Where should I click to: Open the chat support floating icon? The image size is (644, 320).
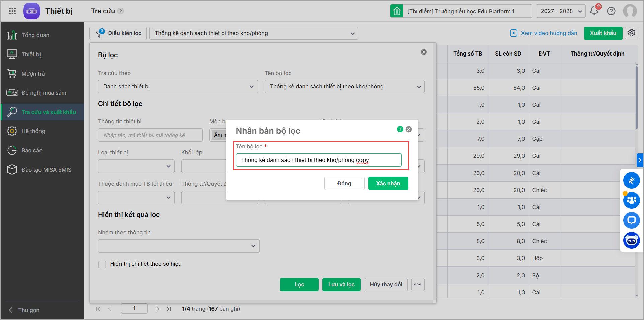click(631, 220)
